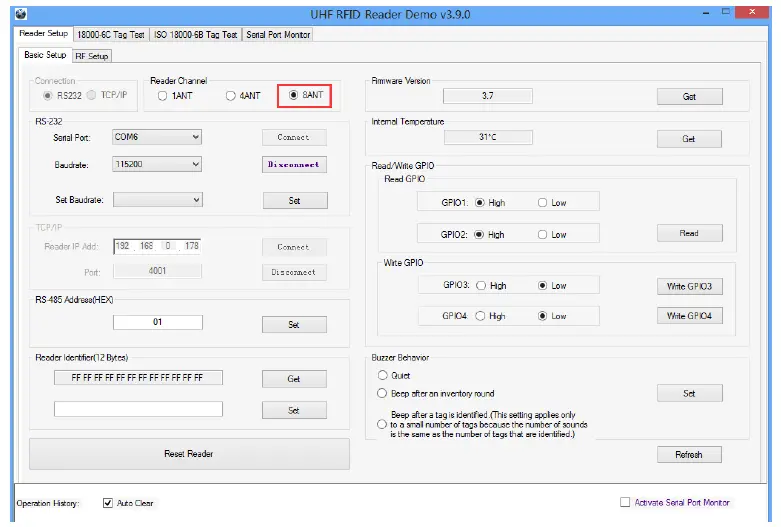Click the Write GPIO4 button
Image resolution: width=781 pixels, height=527 pixels.
click(689, 316)
